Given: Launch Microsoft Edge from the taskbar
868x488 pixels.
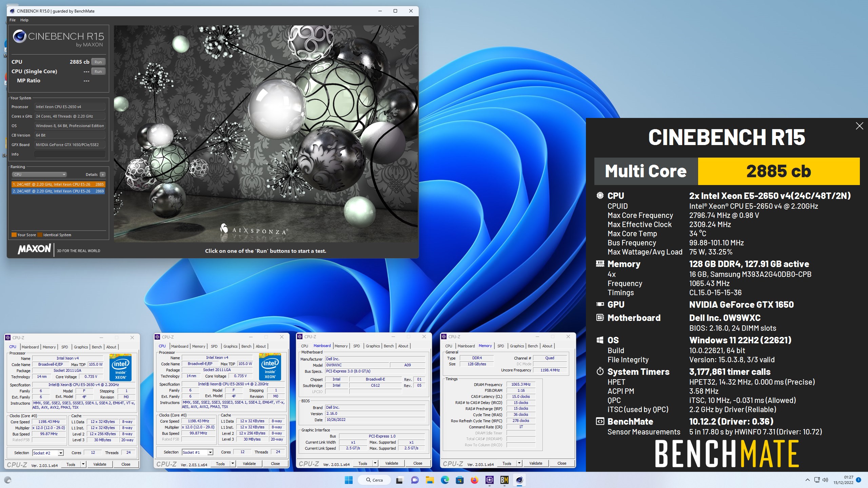Looking at the screenshot, I should pyautogui.click(x=445, y=480).
